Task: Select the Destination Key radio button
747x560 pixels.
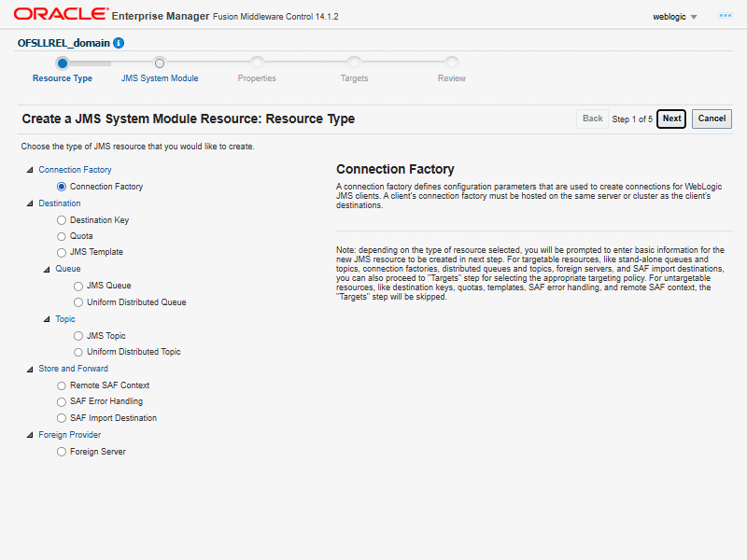Action: [x=62, y=220]
